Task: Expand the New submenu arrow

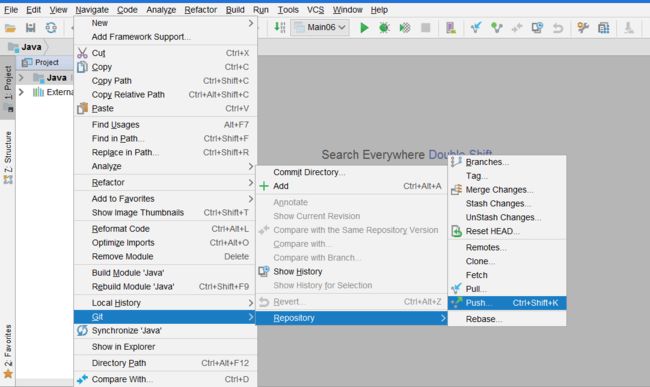Action: coord(250,23)
